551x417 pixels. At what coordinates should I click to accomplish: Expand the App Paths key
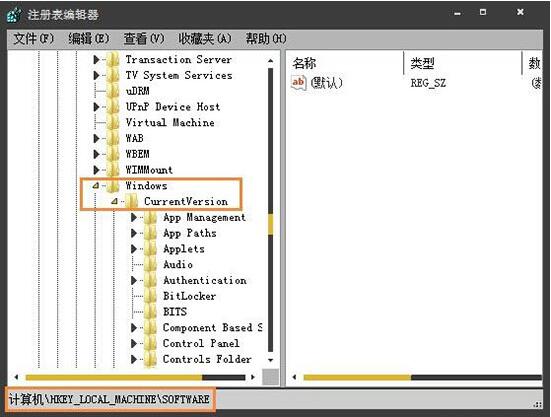pyautogui.click(x=134, y=233)
